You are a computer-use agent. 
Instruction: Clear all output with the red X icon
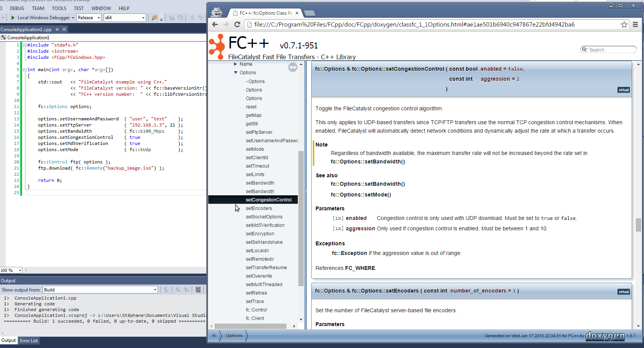[198, 290]
